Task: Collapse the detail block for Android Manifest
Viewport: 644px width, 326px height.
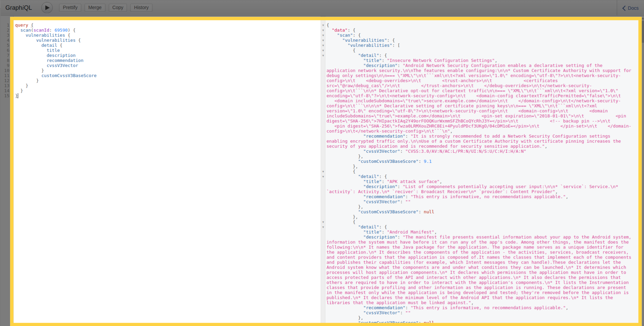Action: (323, 227)
